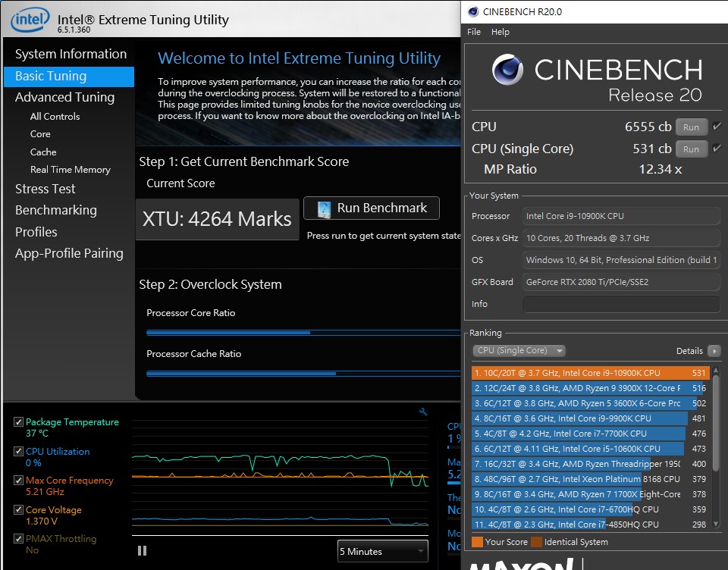728x570 pixels.
Task: Select ranking row 1, Intel Core i9-10900K
Action: [590, 373]
